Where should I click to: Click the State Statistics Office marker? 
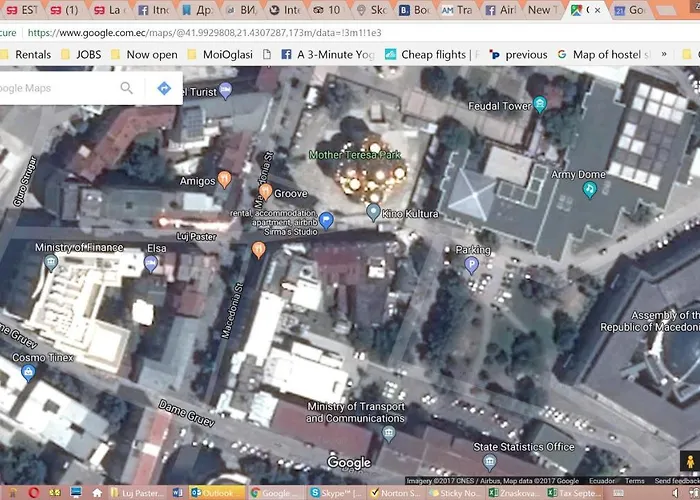point(489,462)
